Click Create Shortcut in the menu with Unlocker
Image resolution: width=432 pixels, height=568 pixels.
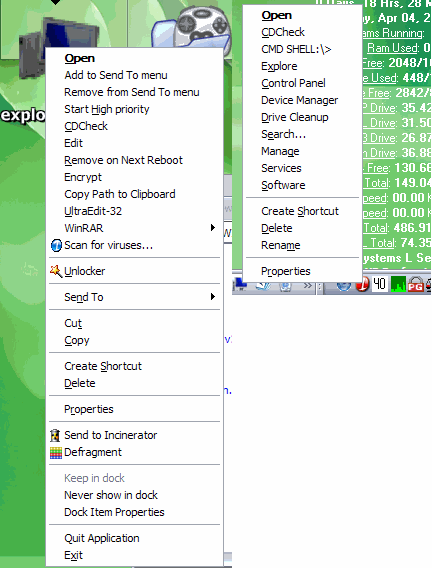tap(134, 366)
